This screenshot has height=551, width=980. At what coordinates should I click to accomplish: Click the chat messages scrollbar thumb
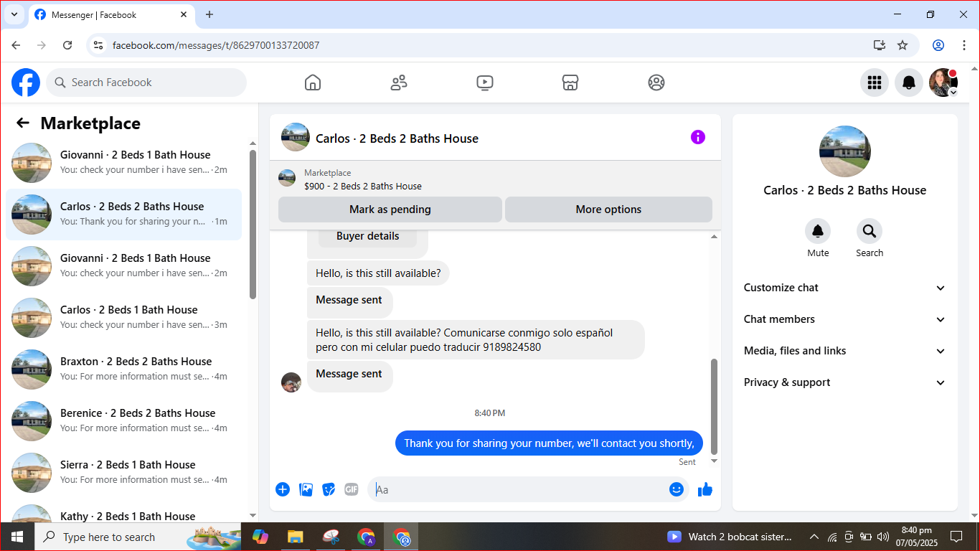pyautogui.click(x=714, y=406)
